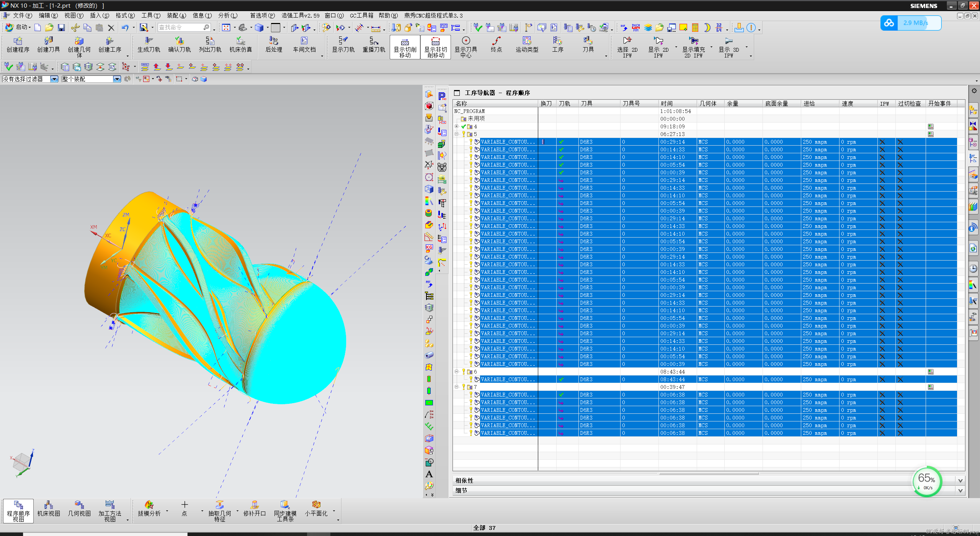Click the 查找命令 command search field
This screenshot has height=536, width=980.
(184, 28)
